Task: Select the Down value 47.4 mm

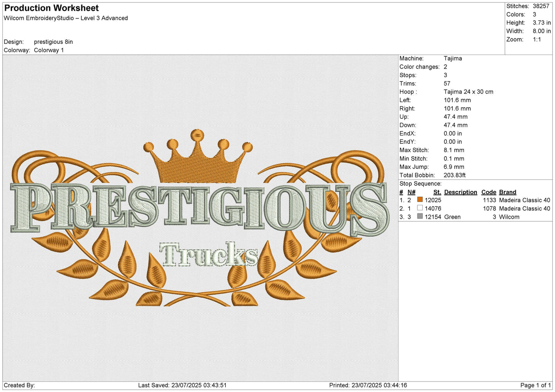Action: [x=456, y=125]
